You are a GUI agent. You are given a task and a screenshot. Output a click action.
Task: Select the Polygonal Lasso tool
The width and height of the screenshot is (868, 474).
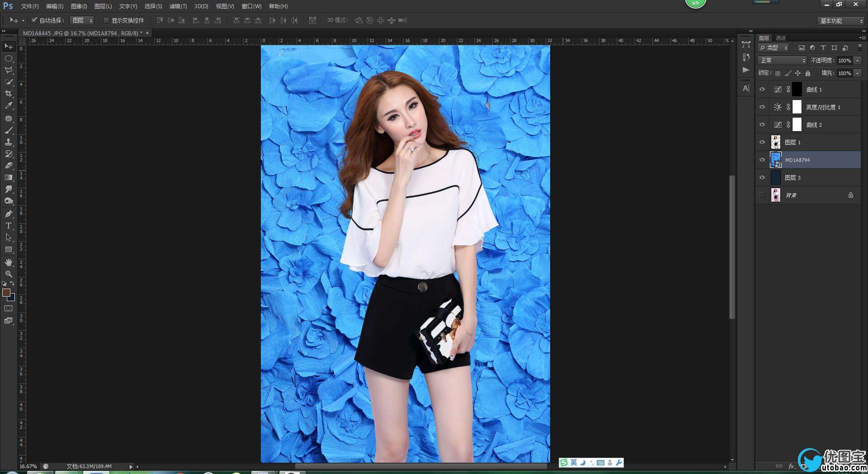[x=8, y=70]
